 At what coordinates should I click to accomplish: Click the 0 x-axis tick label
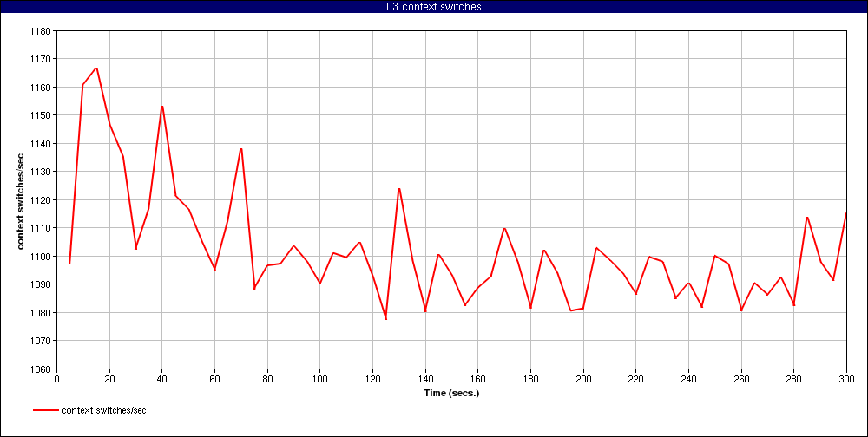tap(57, 380)
